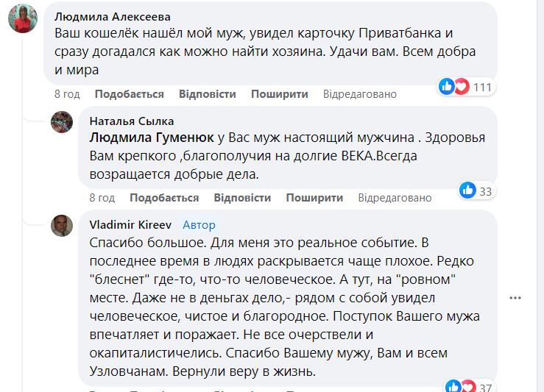The image size is (544, 392).
Task: View reactions count 37 on Vladimir's comment
Action: (x=485, y=388)
